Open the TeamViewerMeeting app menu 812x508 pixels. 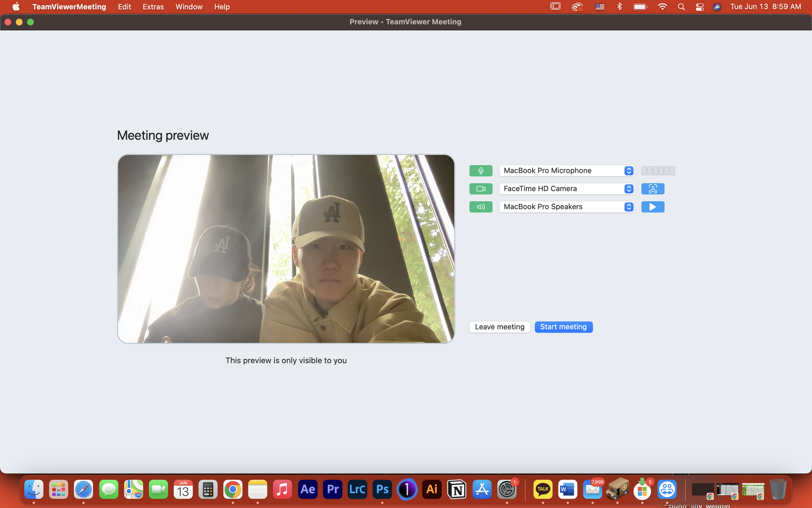pyautogui.click(x=69, y=7)
